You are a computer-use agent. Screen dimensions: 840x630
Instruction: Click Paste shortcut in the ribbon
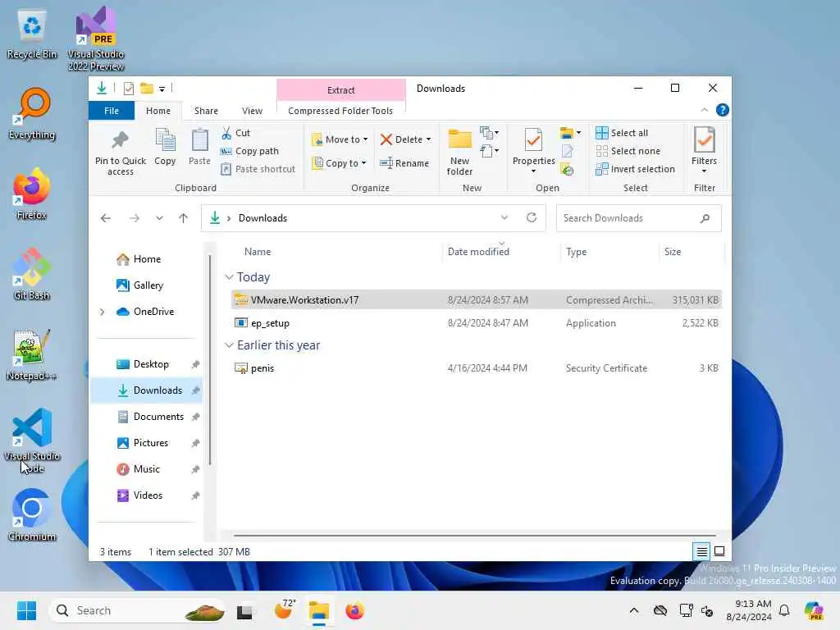[x=258, y=169]
